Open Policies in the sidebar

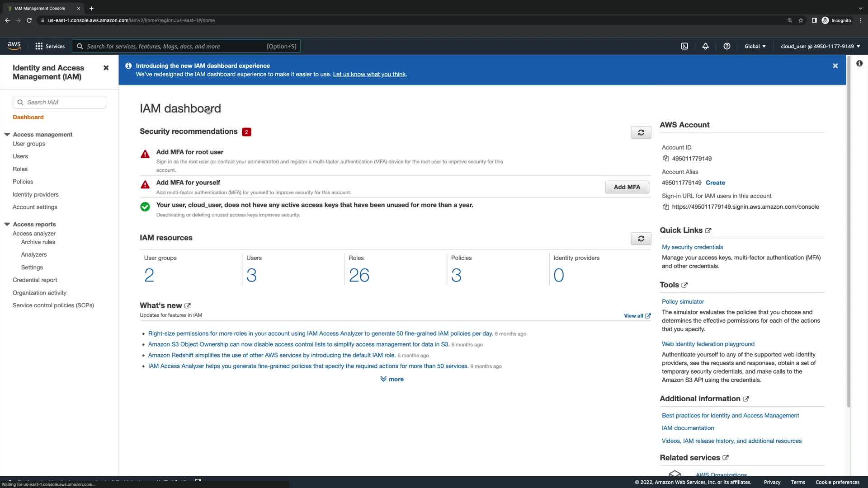click(x=23, y=182)
